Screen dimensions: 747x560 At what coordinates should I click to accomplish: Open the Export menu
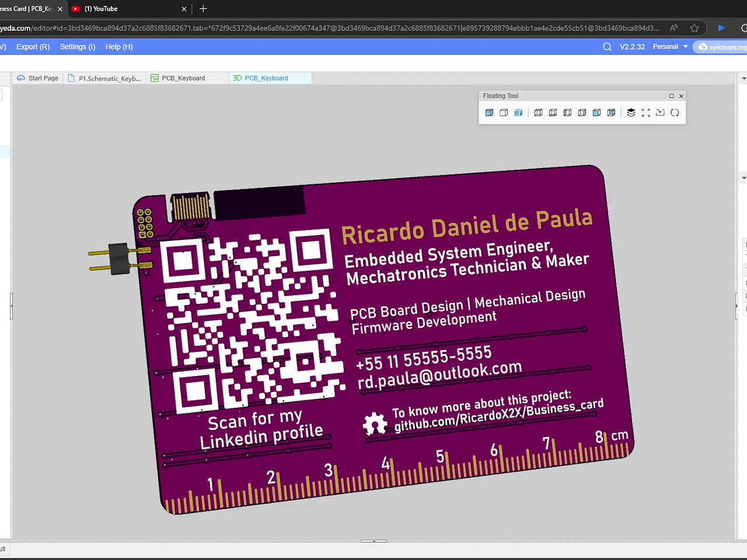tap(33, 47)
